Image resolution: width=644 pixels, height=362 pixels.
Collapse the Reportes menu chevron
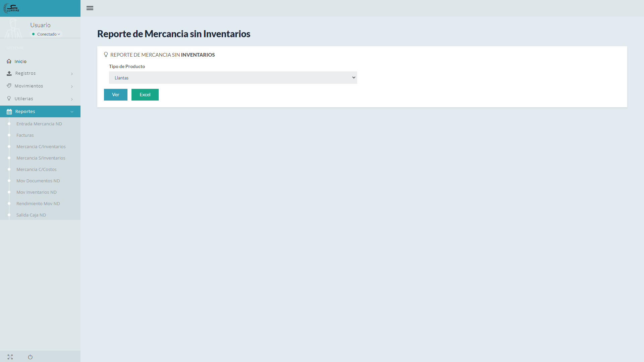pyautogui.click(x=72, y=112)
